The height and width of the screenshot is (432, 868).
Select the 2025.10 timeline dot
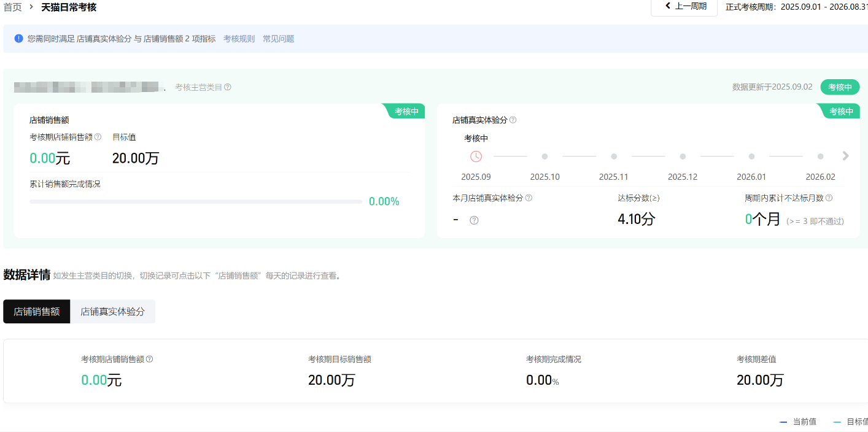[544, 156]
